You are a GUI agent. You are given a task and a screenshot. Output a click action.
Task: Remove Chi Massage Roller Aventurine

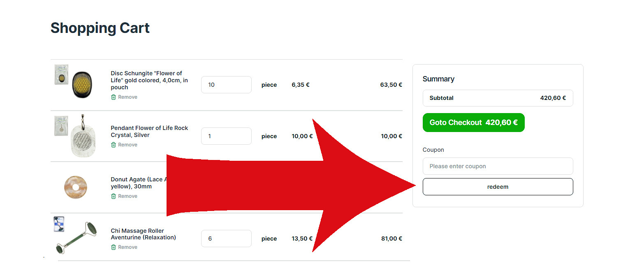coord(127,247)
